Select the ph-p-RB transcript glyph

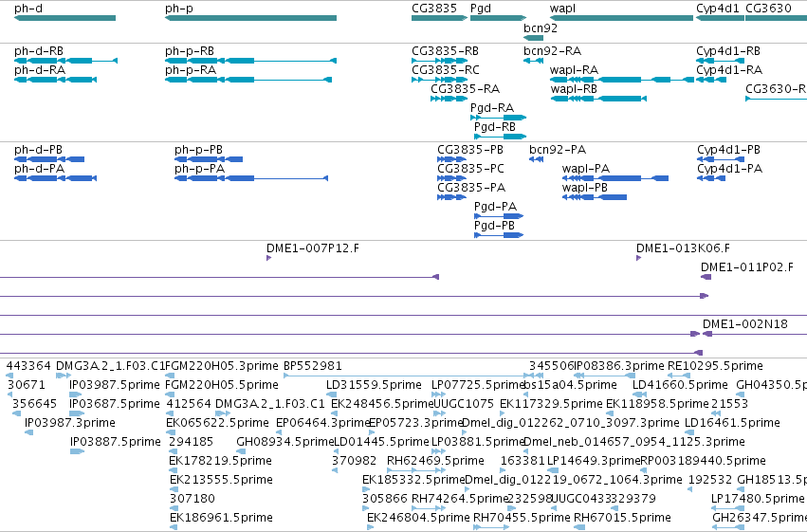point(250,61)
